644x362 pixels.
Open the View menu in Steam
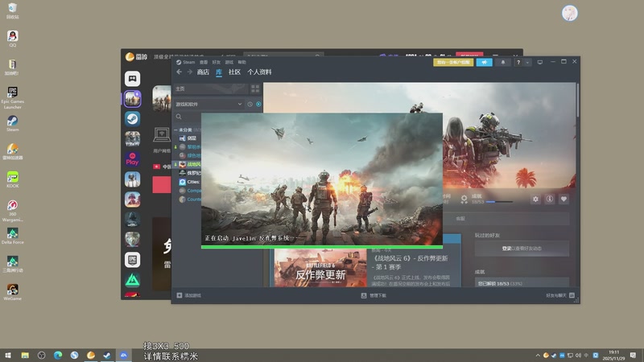click(x=204, y=63)
